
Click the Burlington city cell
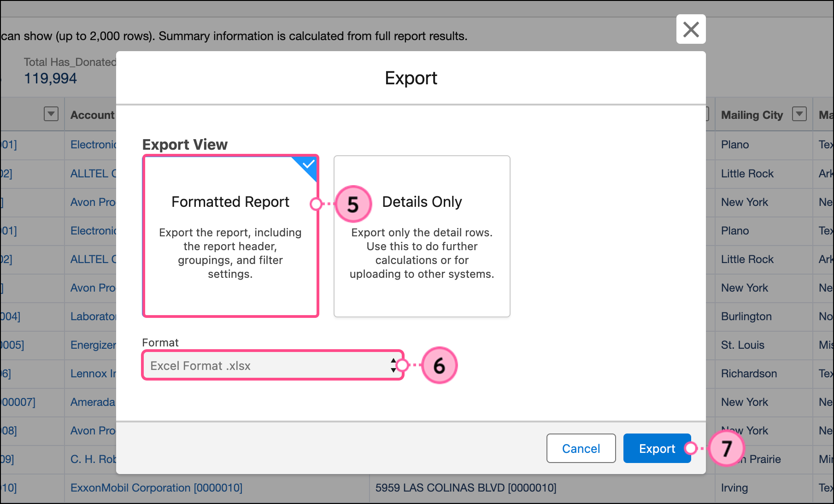(746, 316)
